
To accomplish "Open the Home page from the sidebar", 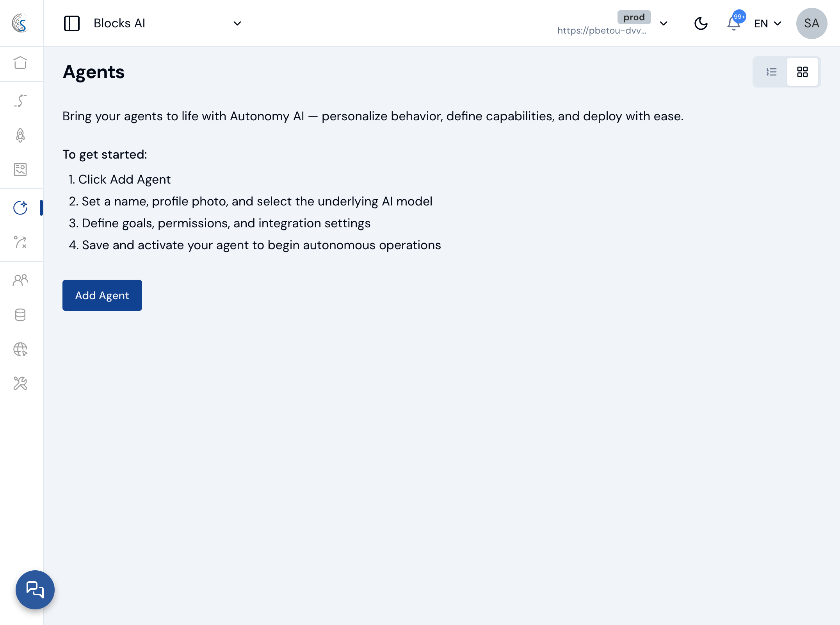I will (x=20, y=63).
